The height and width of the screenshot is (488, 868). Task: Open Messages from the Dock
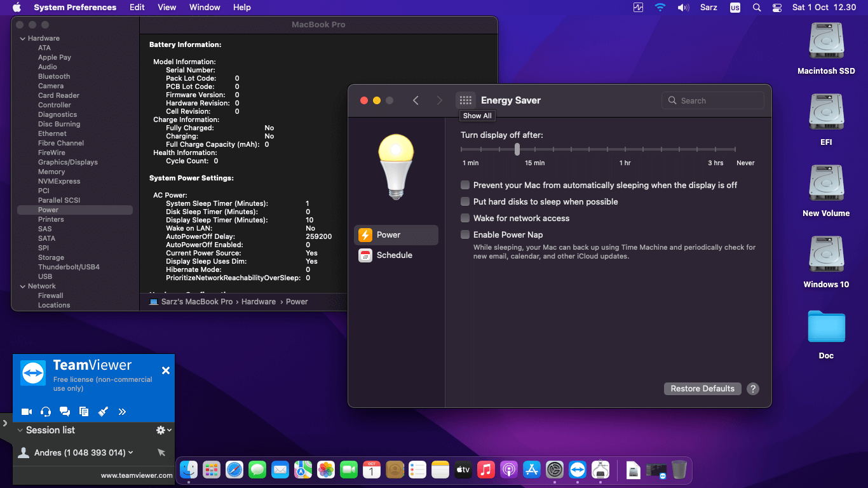pos(257,470)
